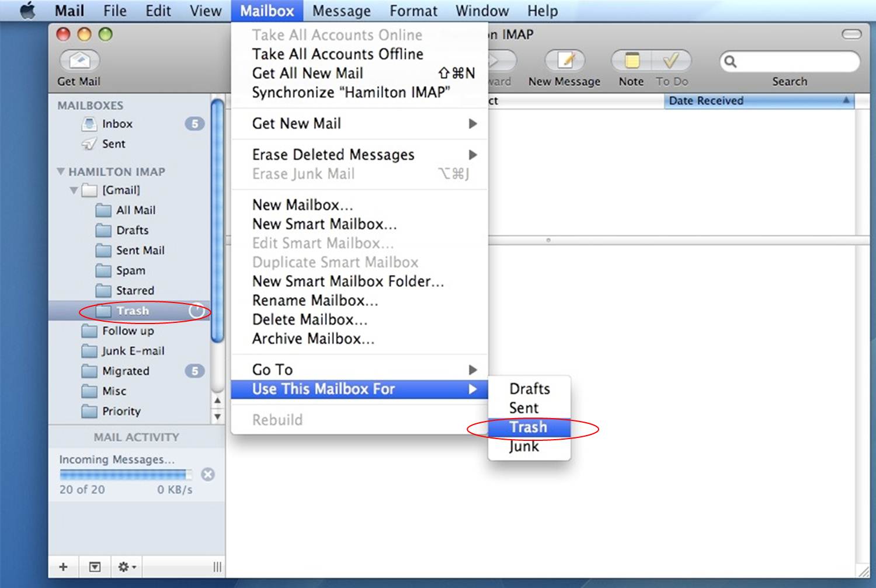Select Get All New Mail

359,74
